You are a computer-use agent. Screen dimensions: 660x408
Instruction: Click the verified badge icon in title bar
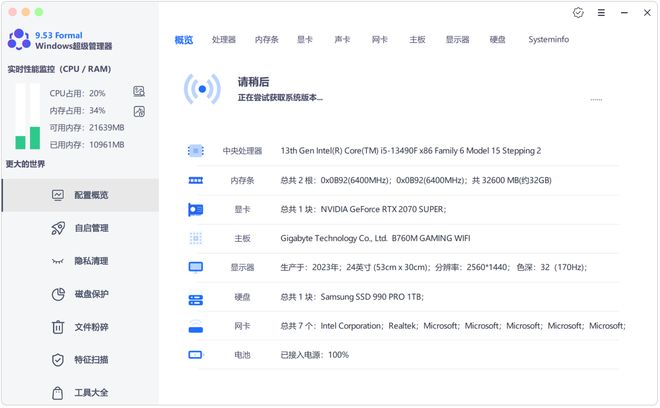pyautogui.click(x=578, y=13)
